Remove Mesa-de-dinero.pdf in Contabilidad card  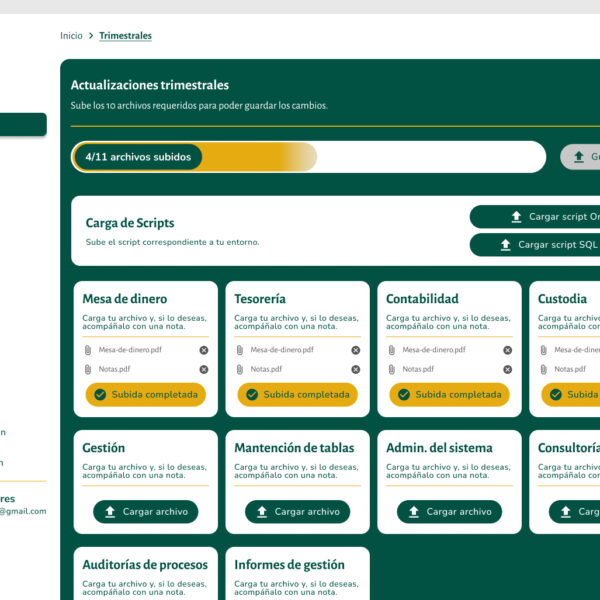pos(507,350)
